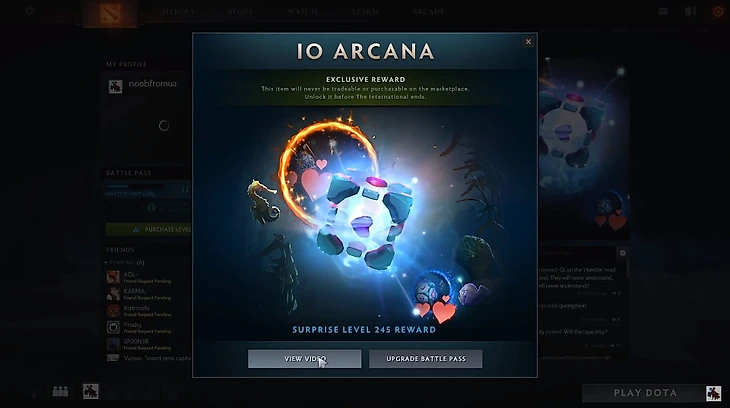Select friend Prodig's avatar icon
This screenshot has width=730, height=408.
(113, 327)
